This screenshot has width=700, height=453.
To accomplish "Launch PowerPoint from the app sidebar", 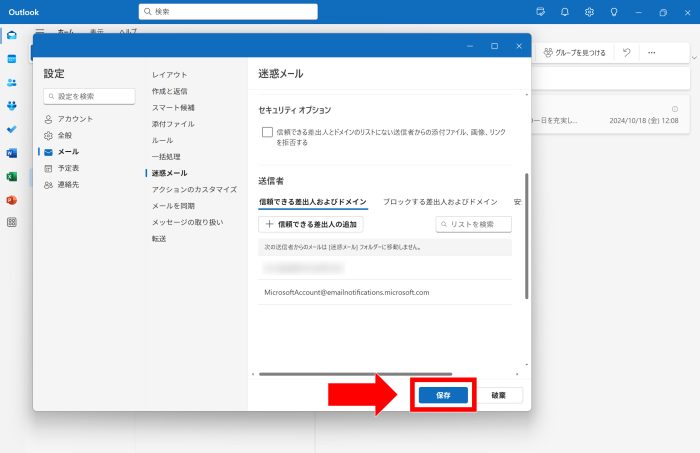I will pyautogui.click(x=11, y=200).
